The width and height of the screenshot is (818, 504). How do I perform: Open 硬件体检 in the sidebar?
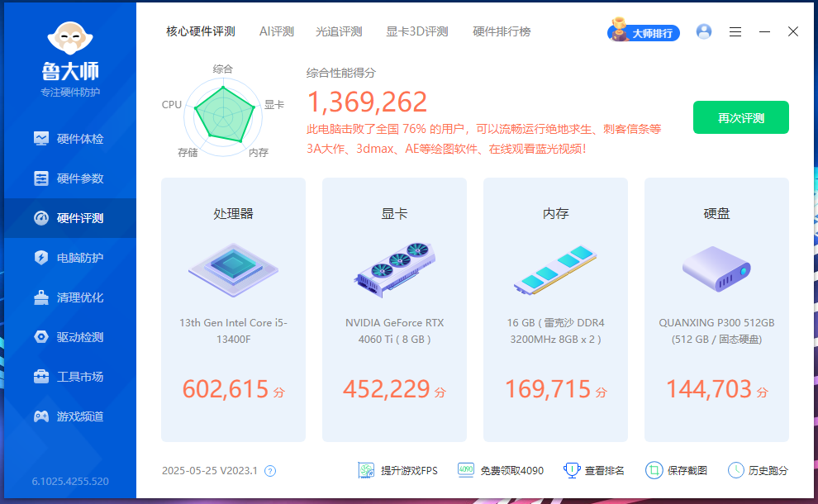pos(70,139)
